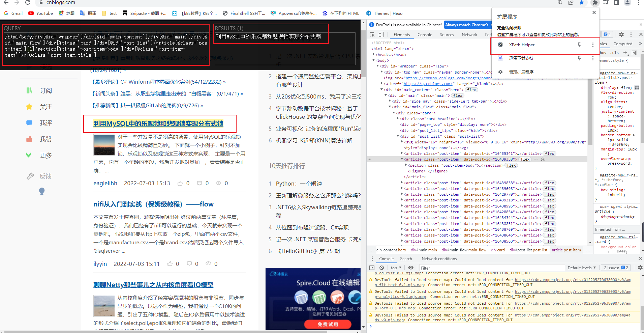The height and width of the screenshot is (333, 644).
Task: Clear the console with the ban icon
Action: pyautogui.click(x=381, y=268)
